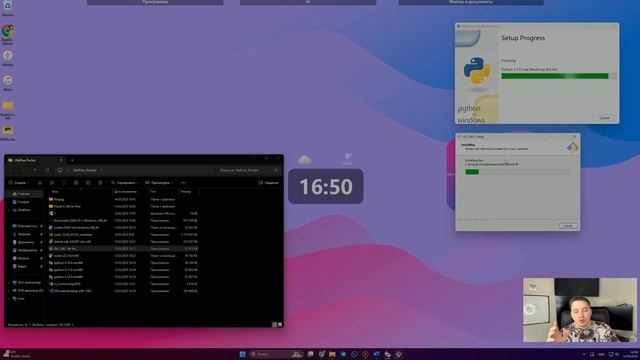Open the Сортировать (Sort) dropdown
640x360 pixels.
[x=124, y=183]
